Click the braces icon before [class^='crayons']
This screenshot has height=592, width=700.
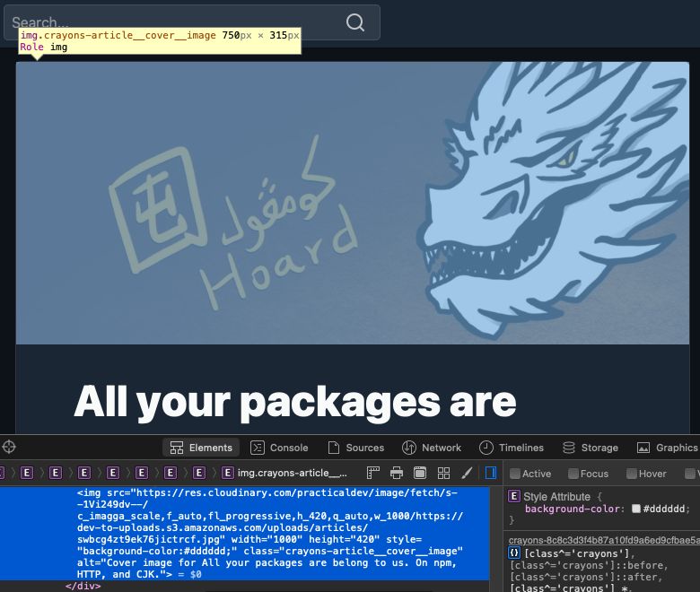tap(514, 553)
